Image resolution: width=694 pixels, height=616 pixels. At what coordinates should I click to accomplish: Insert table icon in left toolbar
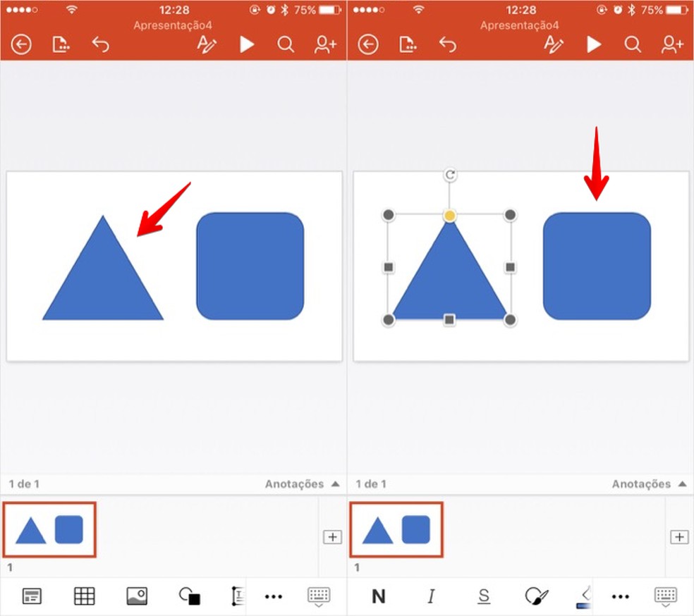tap(84, 596)
